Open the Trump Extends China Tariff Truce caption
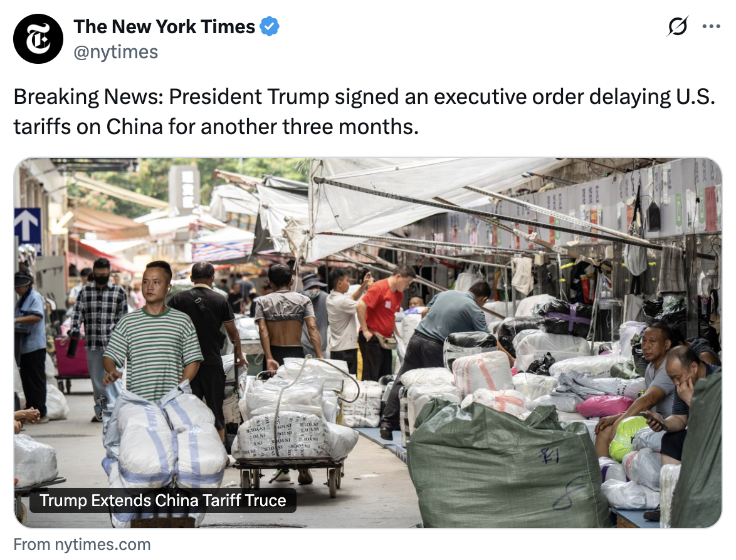 tap(163, 500)
